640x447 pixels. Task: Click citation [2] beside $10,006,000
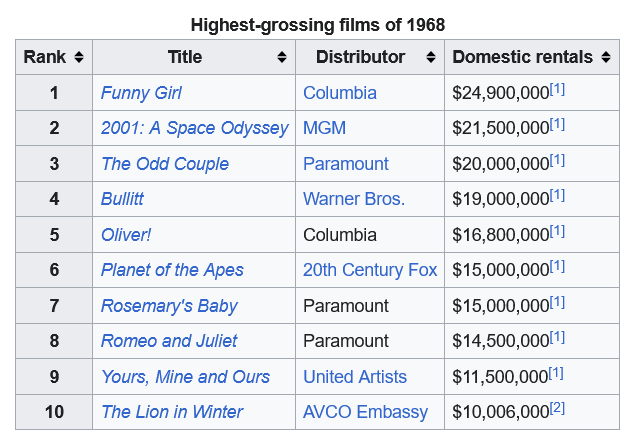click(x=558, y=408)
